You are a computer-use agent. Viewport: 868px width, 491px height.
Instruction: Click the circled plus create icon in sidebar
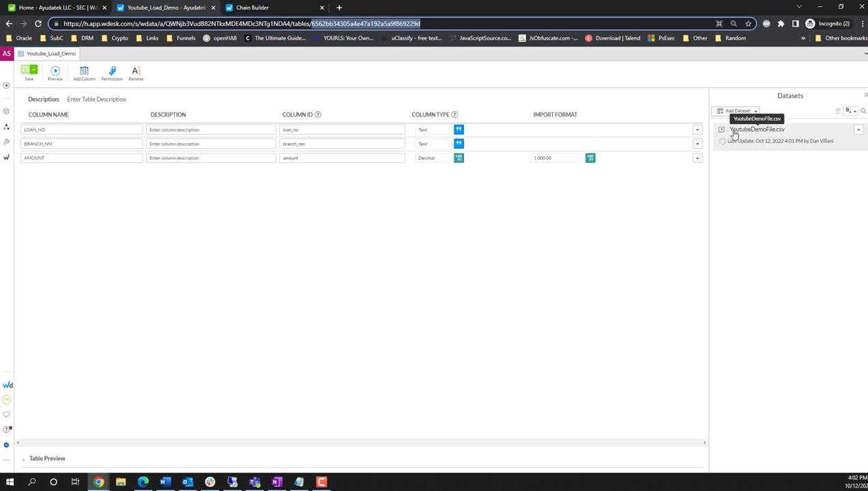[x=6, y=85]
